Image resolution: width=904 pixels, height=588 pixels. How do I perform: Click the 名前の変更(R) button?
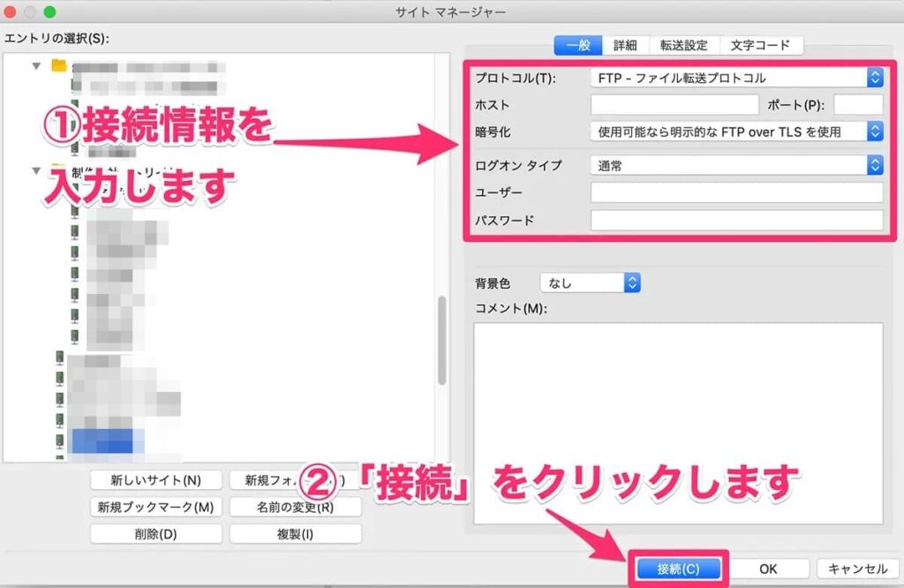pos(295,508)
